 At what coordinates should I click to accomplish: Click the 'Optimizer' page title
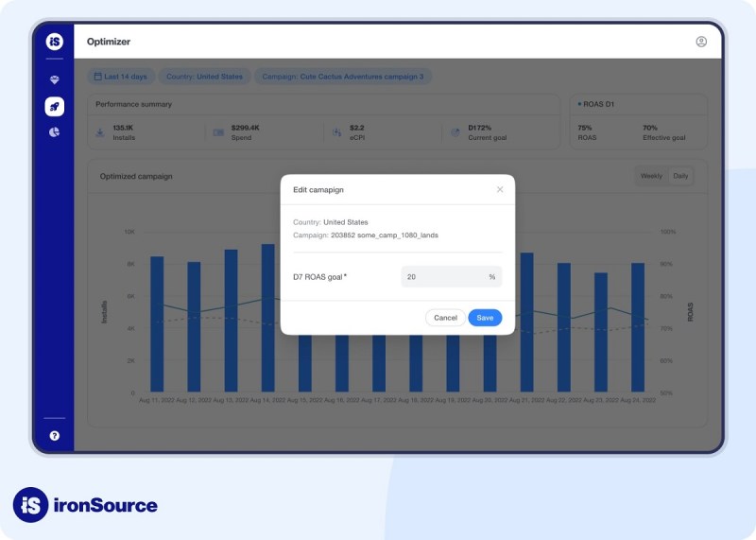pos(109,42)
